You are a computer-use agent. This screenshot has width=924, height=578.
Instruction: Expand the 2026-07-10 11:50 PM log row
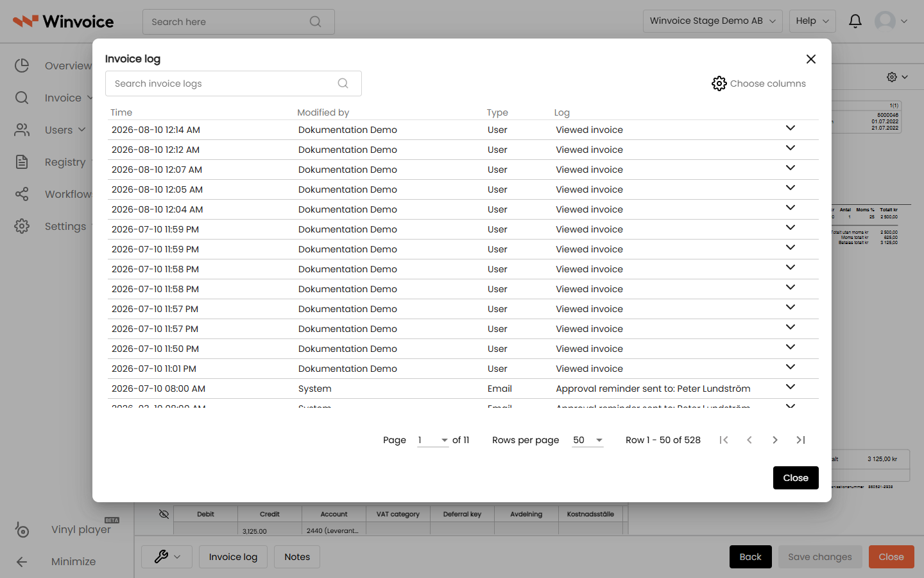791,347
